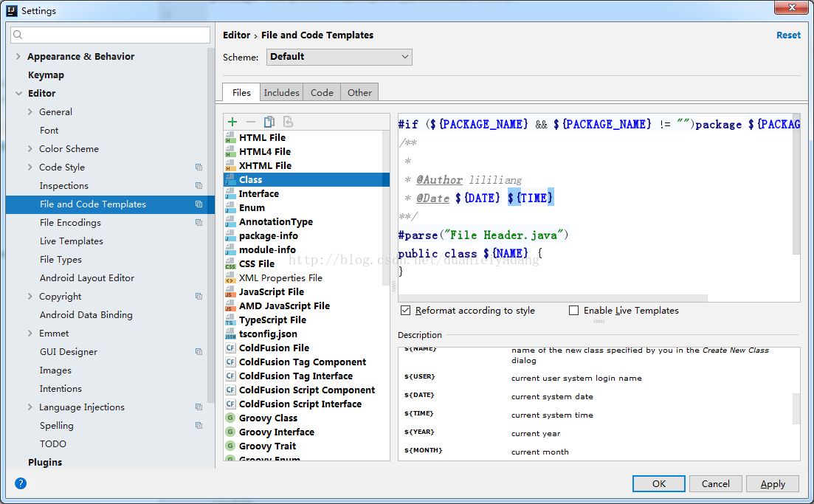Expand Appearance & Behavior tree node
This screenshot has width=814, height=504.
pyautogui.click(x=18, y=57)
